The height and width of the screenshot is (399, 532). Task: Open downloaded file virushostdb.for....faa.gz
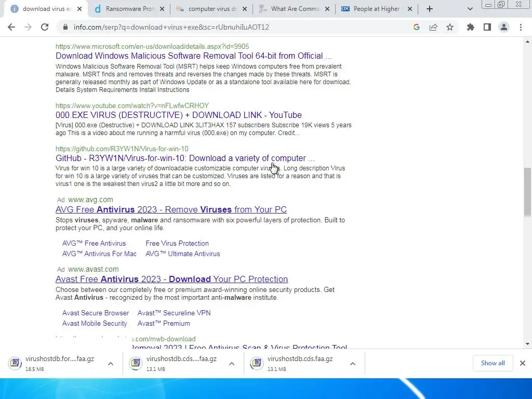[x=60, y=359]
